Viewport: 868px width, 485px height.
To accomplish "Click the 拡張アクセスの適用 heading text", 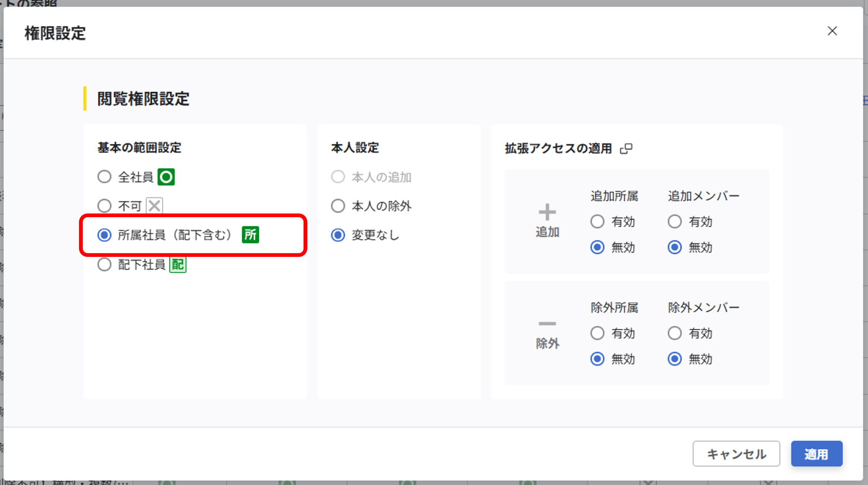I will 558,149.
